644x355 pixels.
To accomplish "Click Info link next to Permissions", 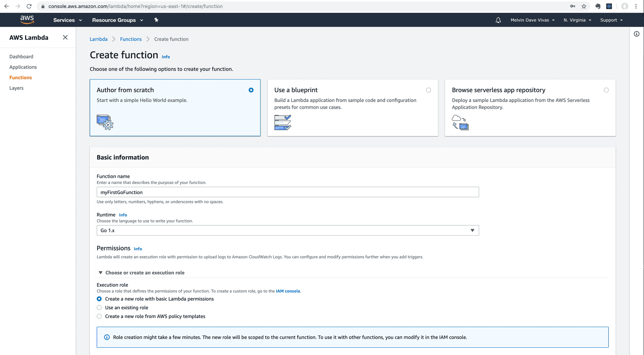I will 138,249.
